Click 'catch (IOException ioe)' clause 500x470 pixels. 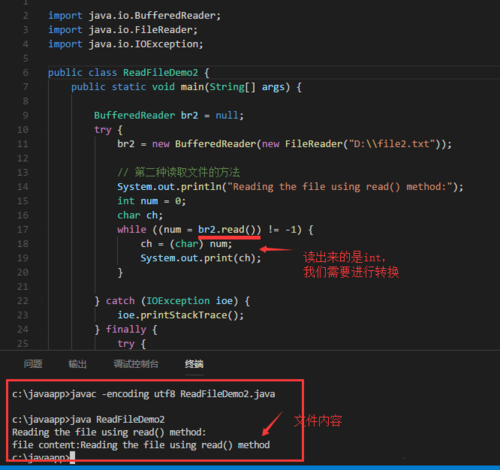[172, 301]
